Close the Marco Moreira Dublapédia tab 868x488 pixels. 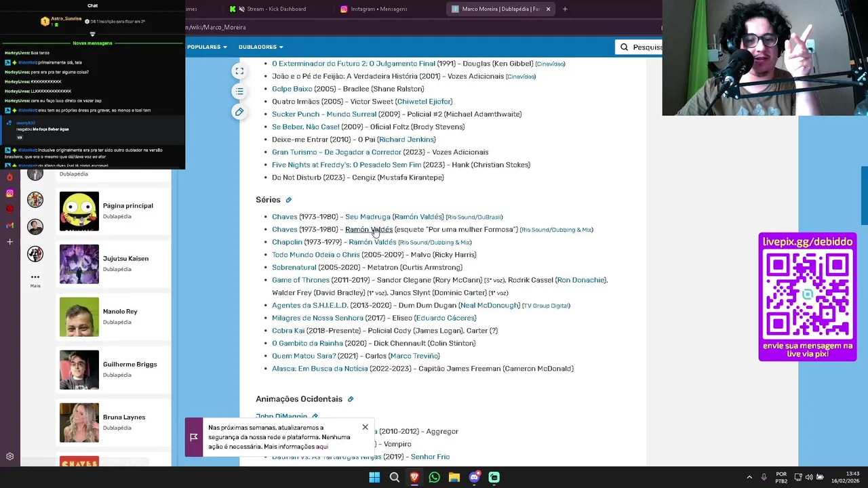(x=548, y=9)
